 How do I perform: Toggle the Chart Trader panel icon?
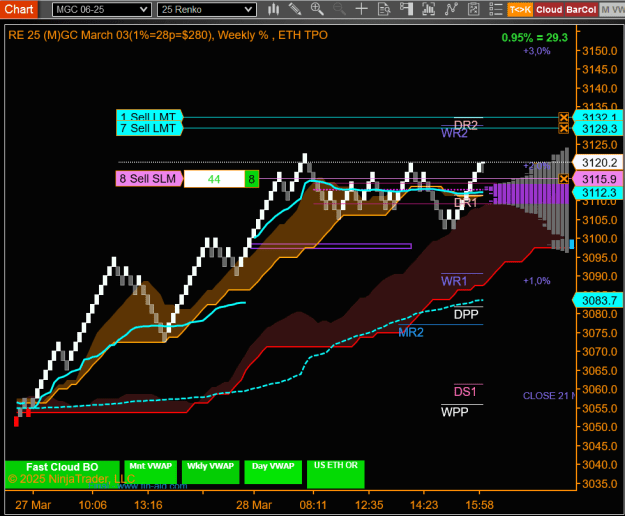tap(406, 9)
